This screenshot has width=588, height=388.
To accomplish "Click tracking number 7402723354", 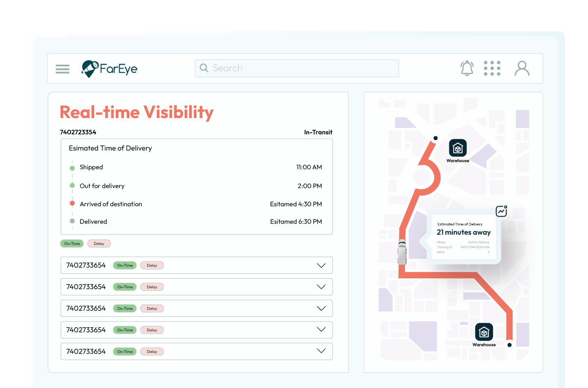I will coord(78,132).
